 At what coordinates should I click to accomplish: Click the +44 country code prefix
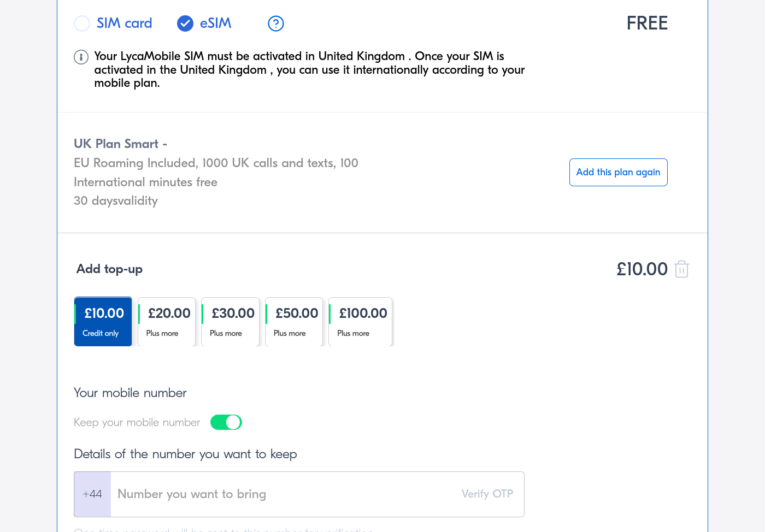[x=92, y=494]
